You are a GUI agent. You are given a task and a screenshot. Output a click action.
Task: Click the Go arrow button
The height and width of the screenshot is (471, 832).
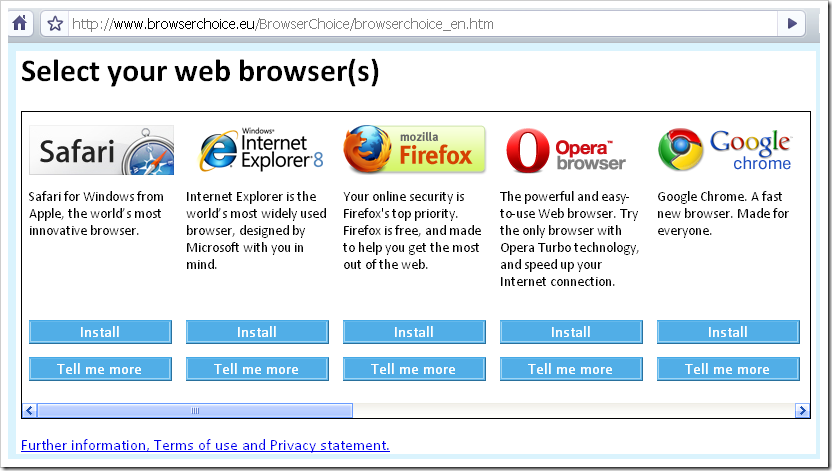pos(792,24)
